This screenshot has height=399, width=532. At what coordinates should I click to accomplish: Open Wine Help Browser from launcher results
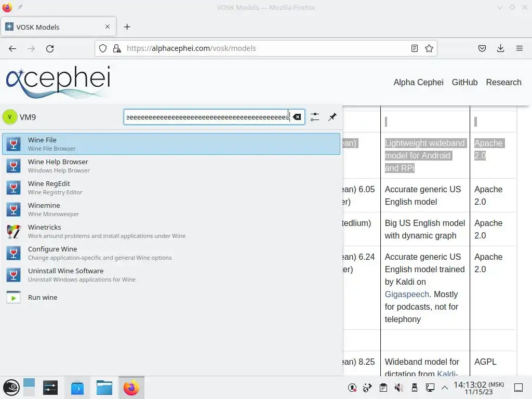click(x=171, y=166)
